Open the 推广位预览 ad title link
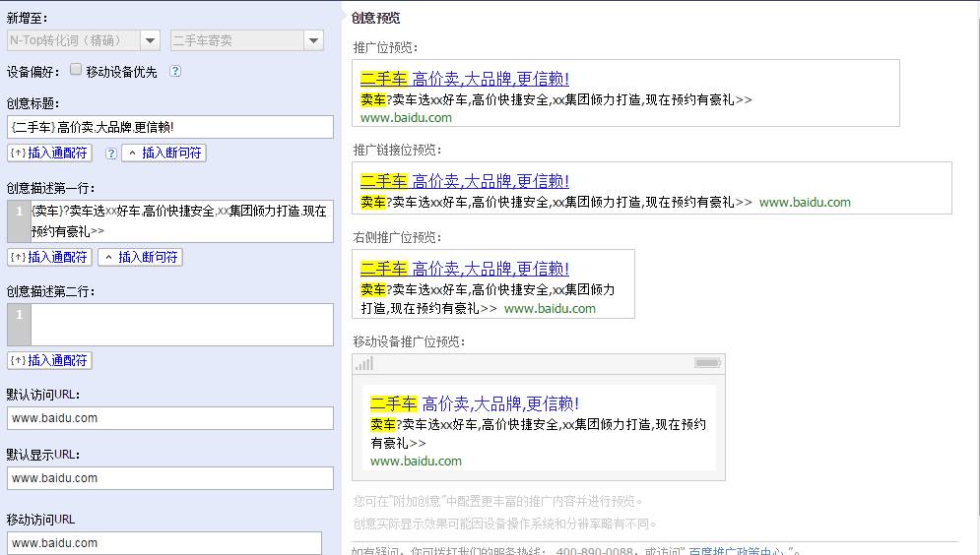 point(464,80)
